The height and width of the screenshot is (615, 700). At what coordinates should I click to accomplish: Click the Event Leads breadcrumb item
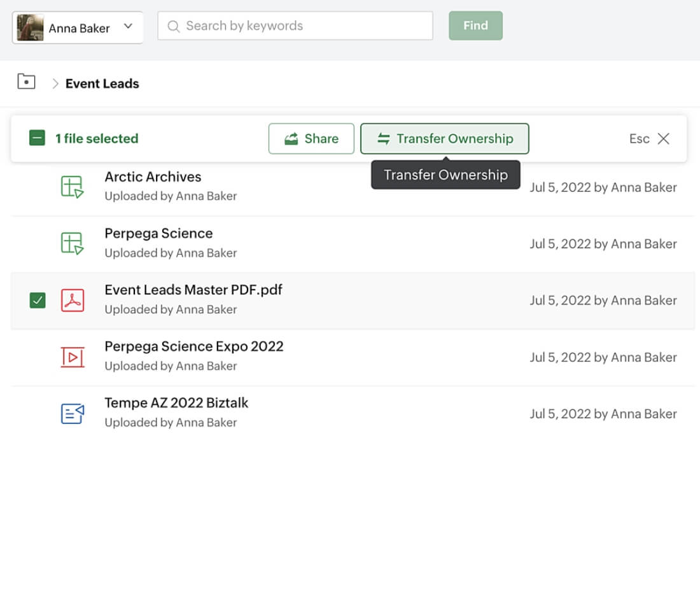coord(102,83)
